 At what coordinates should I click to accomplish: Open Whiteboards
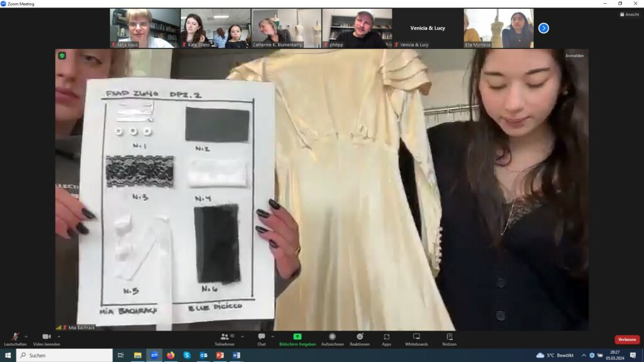click(416, 338)
